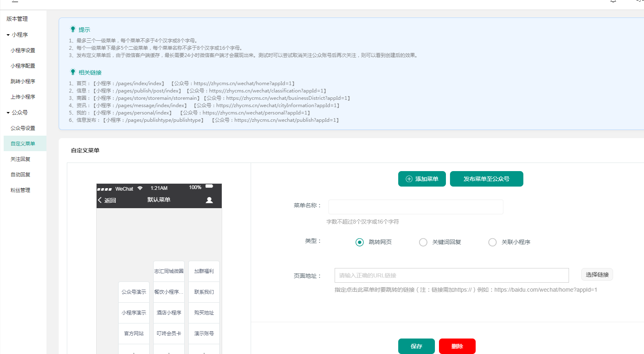Click the back chevron in phone preview

click(x=100, y=200)
